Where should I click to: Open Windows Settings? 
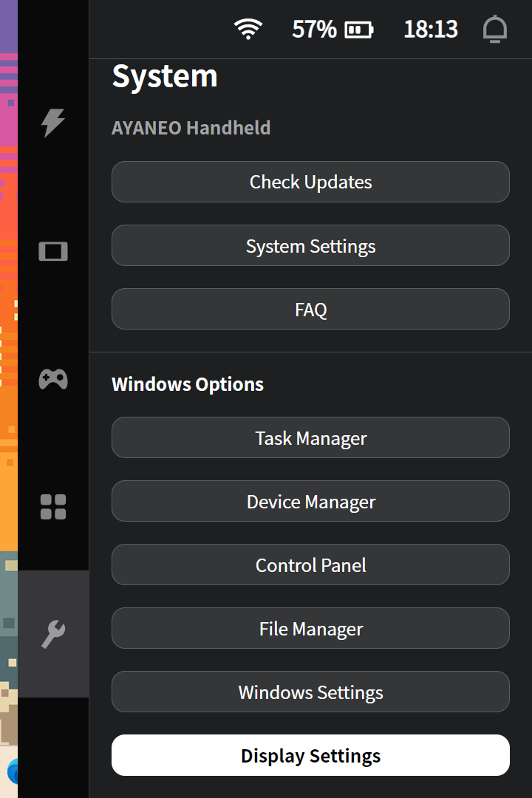[310, 692]
